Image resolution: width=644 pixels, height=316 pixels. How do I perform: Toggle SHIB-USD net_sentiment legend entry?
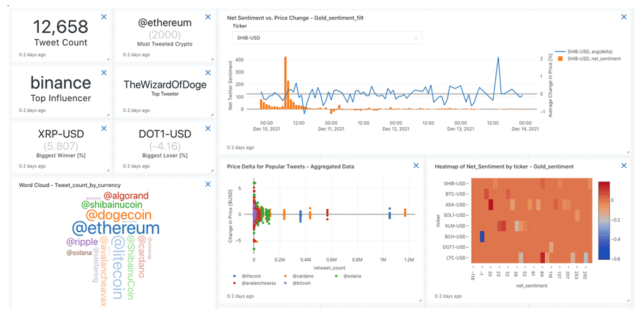(589, 58)
